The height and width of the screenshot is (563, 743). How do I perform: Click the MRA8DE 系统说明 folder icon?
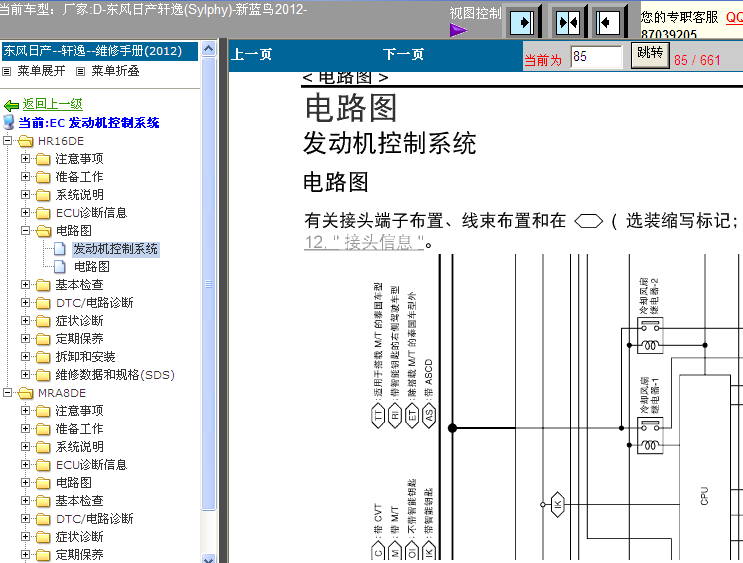[x=43, y=447]
